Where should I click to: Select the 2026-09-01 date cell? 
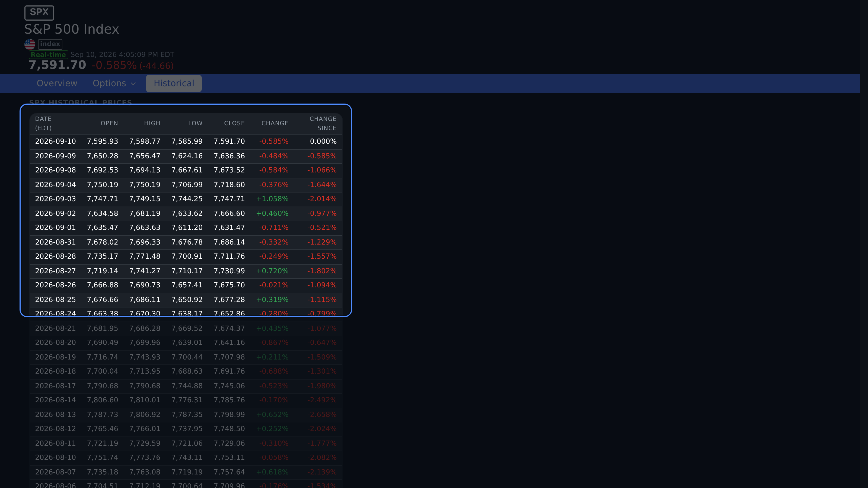pos(55,228)
